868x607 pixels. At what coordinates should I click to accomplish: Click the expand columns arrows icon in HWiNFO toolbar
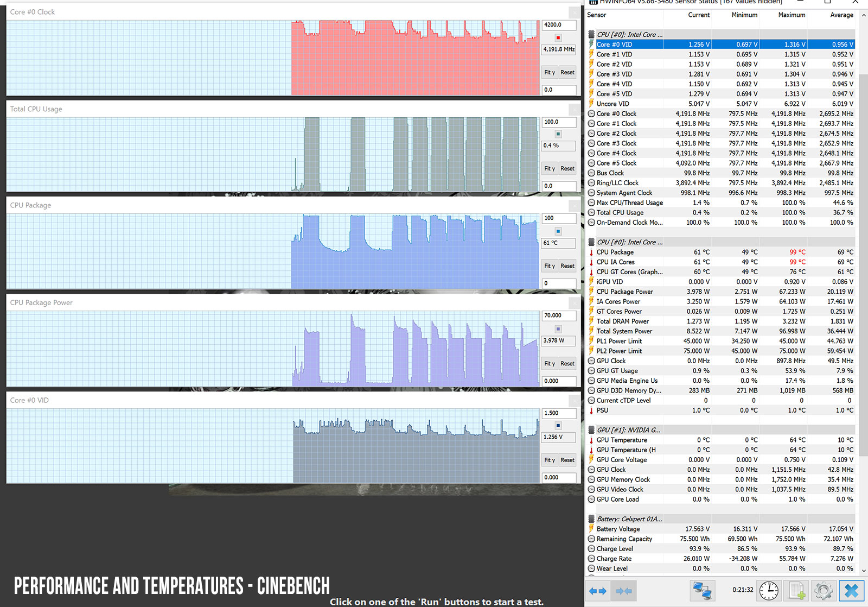597,591
